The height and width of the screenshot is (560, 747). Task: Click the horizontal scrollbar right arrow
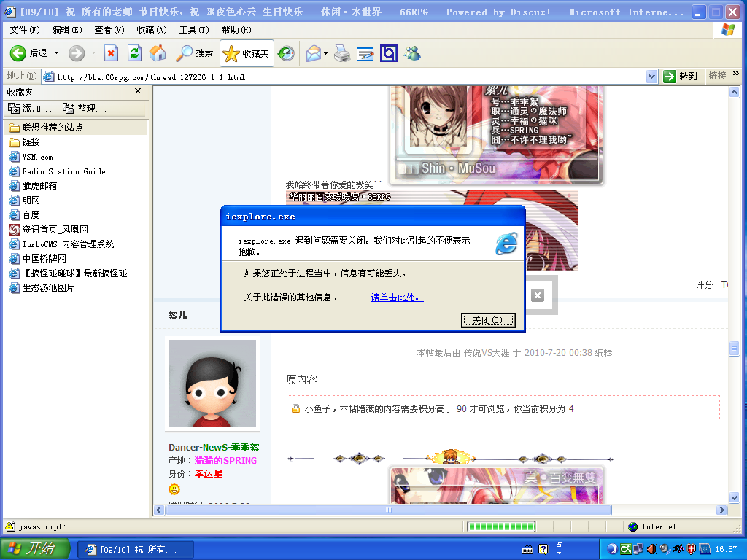[721, 510]
